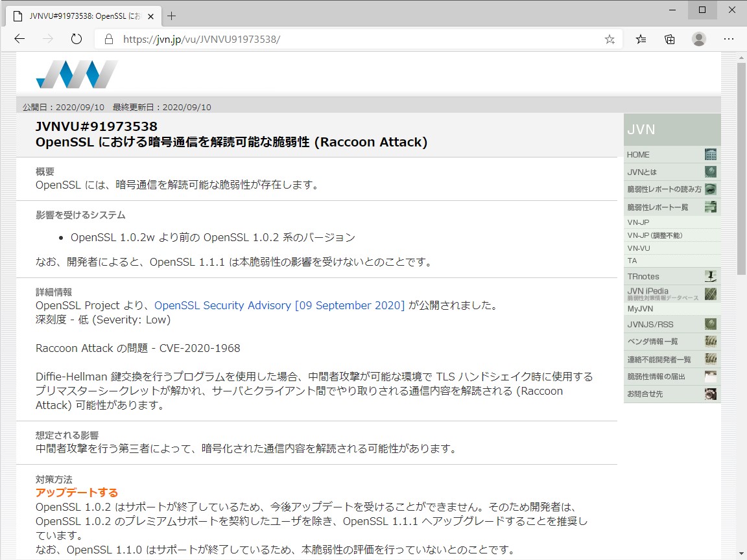Image resolution: width=747 pixels, height=560 pixels.
Task: Click the 想定される影響 section label
Action: coord(67,436)
